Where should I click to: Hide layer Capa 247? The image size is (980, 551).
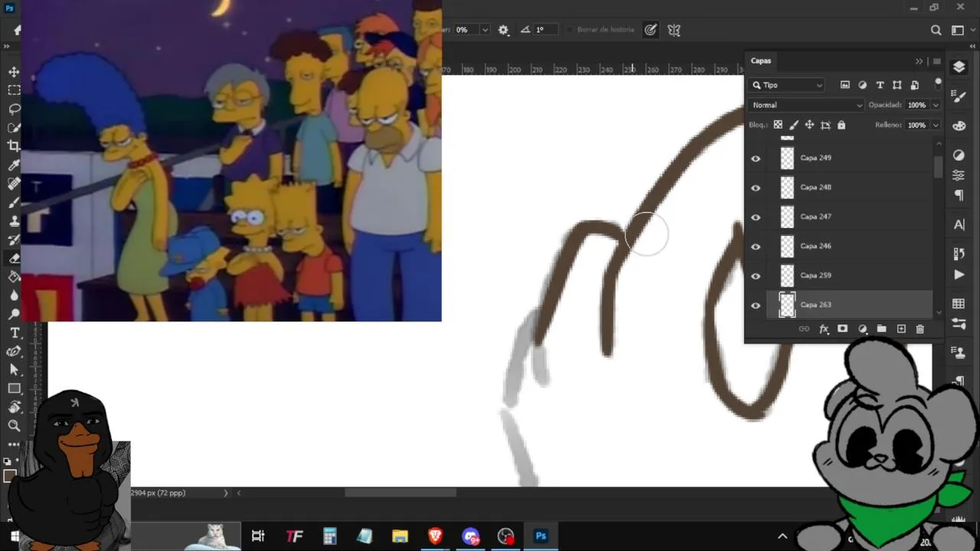click(x=756, y=217)
